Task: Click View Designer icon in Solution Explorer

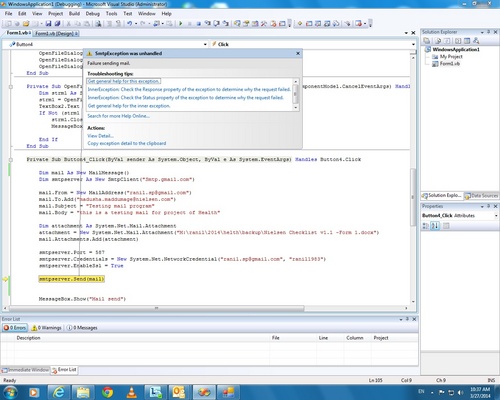Action: [x=467, y=41]
